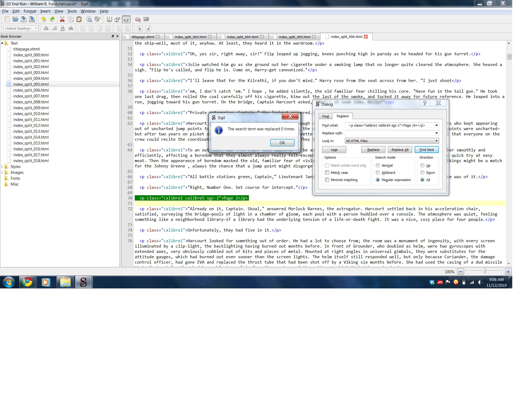The image size is (532, 419).
Task: Open the Look in dropdown
Action: (392, 141)
